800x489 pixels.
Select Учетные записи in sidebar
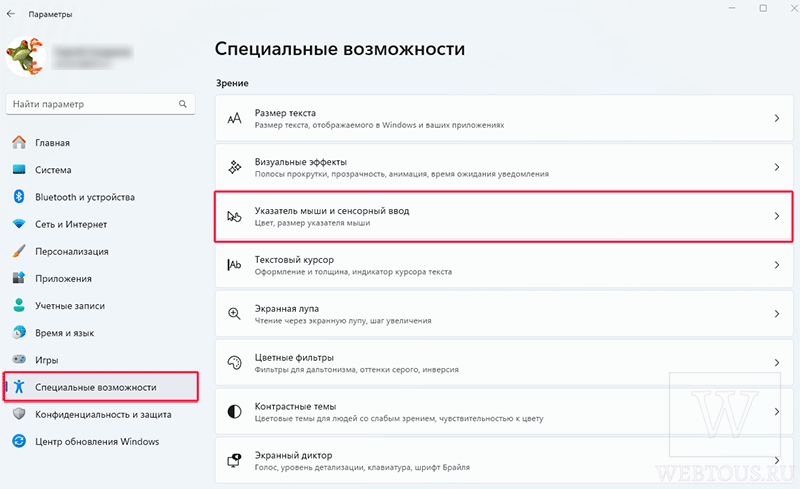tap(101, 305)
